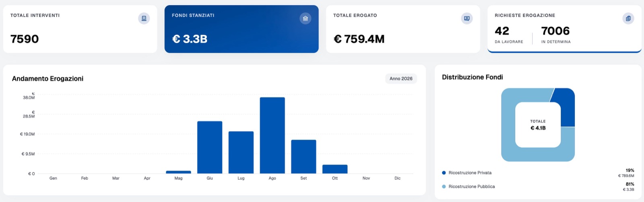Screen dimensions: 644x202
Task: Click the Andamento Erogazioni chart title
Action: 47,79
